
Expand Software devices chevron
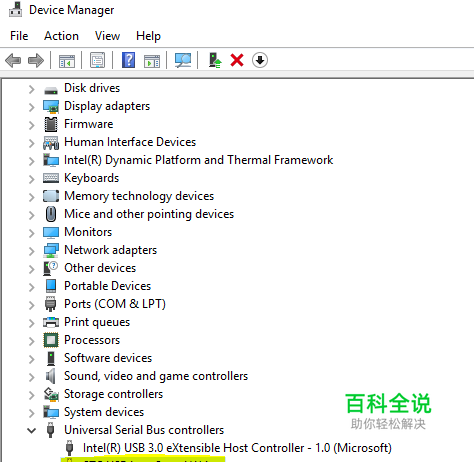[x=31, y=359]
